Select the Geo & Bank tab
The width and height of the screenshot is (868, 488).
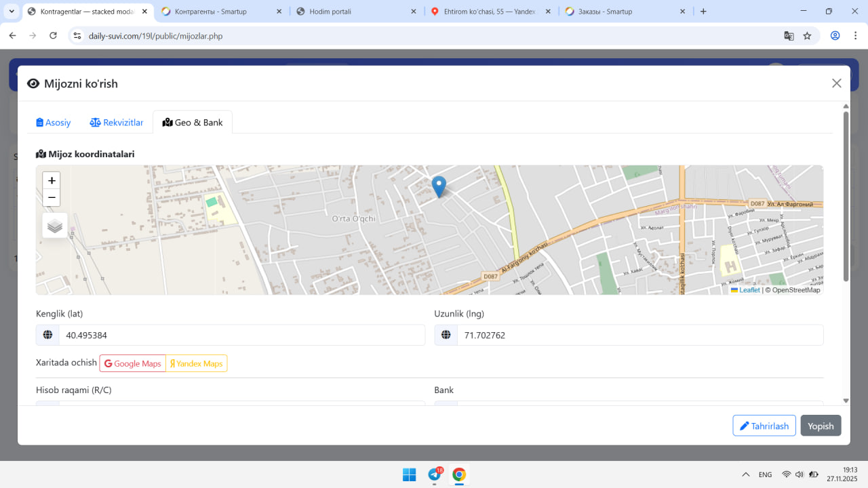(x=193, y=123)
